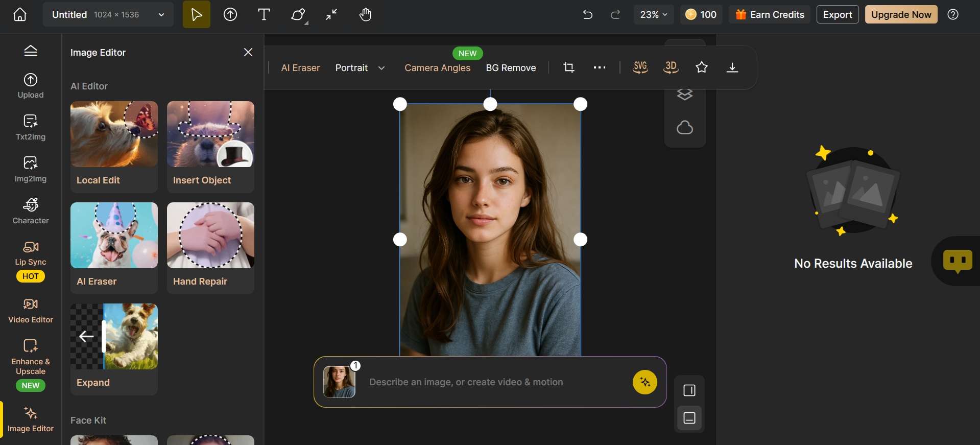Viewport: 980px width, 445px height.
Task: Click the portrait image on canvas
Action: (490, 230)
